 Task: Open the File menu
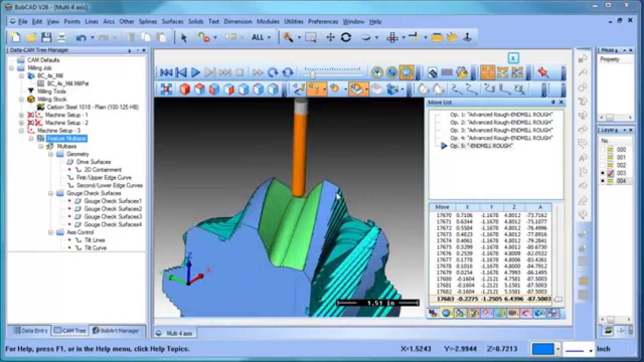23,22
